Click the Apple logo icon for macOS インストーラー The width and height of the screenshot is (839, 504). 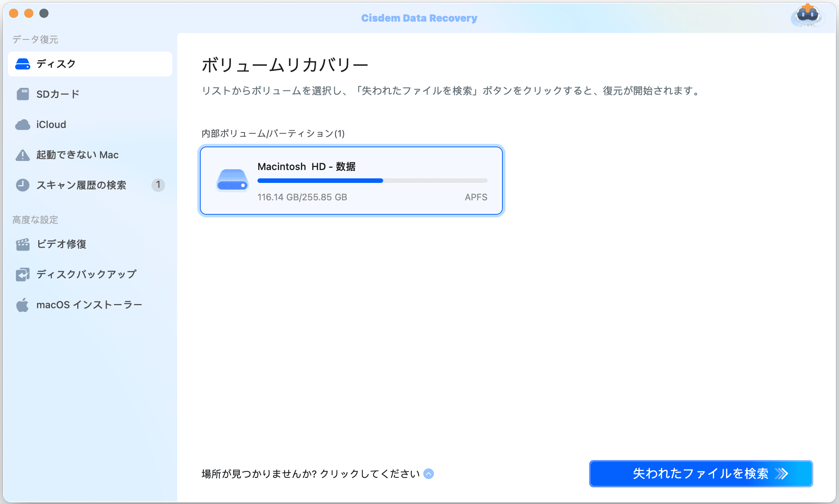coord(23,305)
